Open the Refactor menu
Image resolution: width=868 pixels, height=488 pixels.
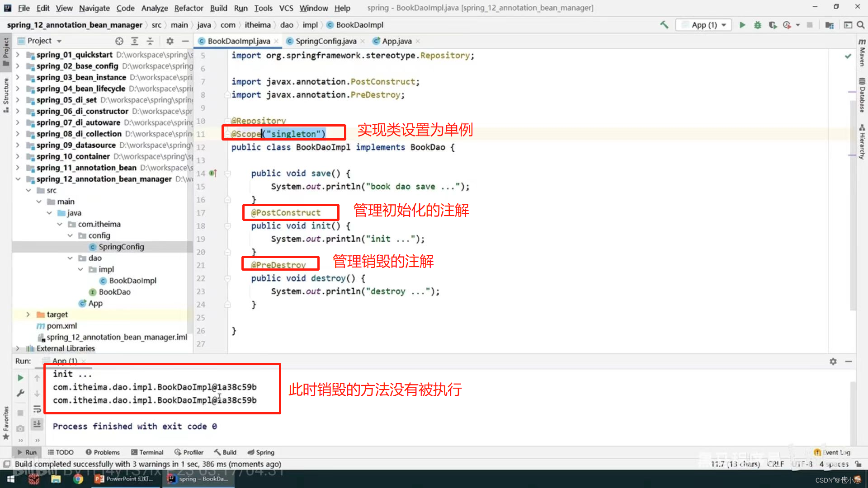189,8
